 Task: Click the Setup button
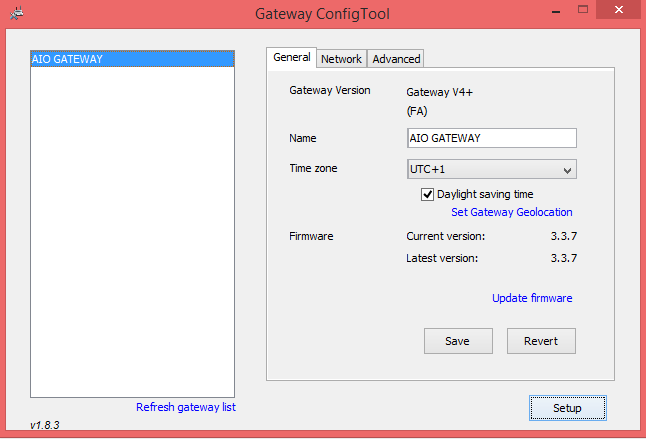click(x=567, y=408)
